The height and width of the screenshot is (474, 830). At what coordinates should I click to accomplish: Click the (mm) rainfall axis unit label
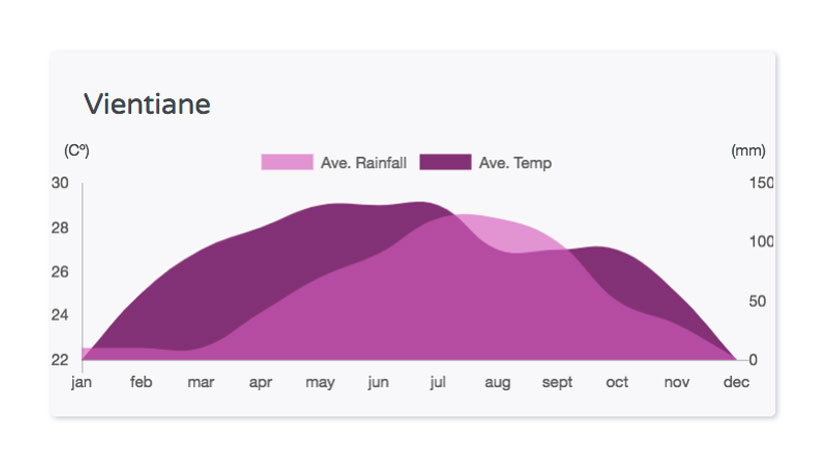click(x=748, y=151)
